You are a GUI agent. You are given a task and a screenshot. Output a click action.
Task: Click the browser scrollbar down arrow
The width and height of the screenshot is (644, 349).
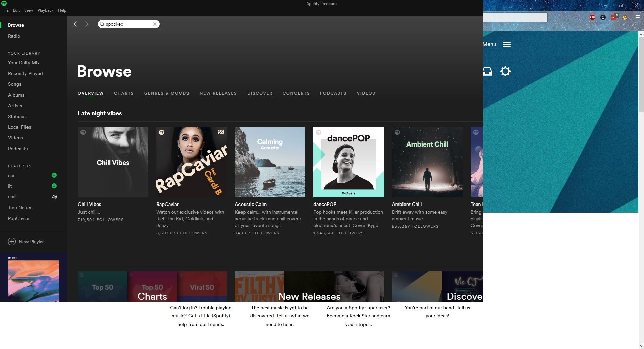point(641,346)
